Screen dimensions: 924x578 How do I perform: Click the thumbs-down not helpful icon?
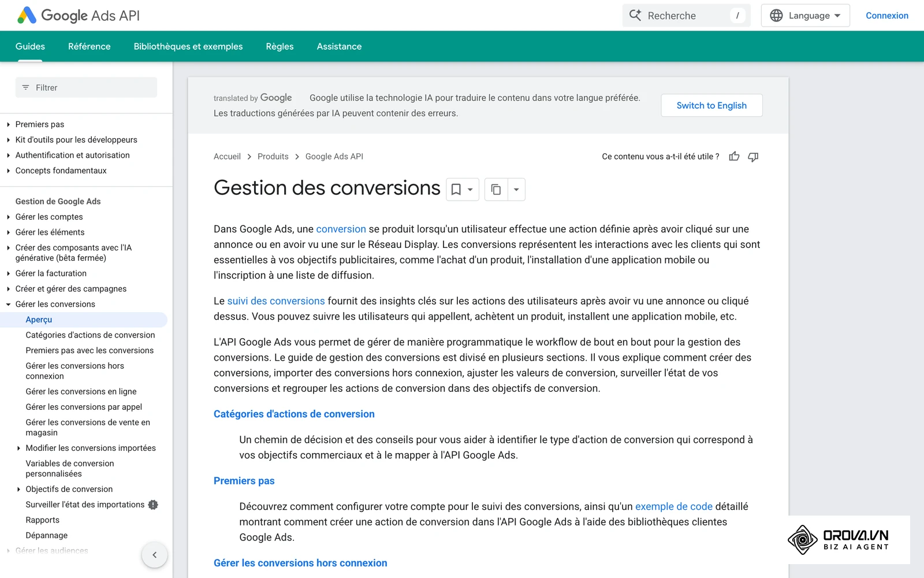point(753,157)
